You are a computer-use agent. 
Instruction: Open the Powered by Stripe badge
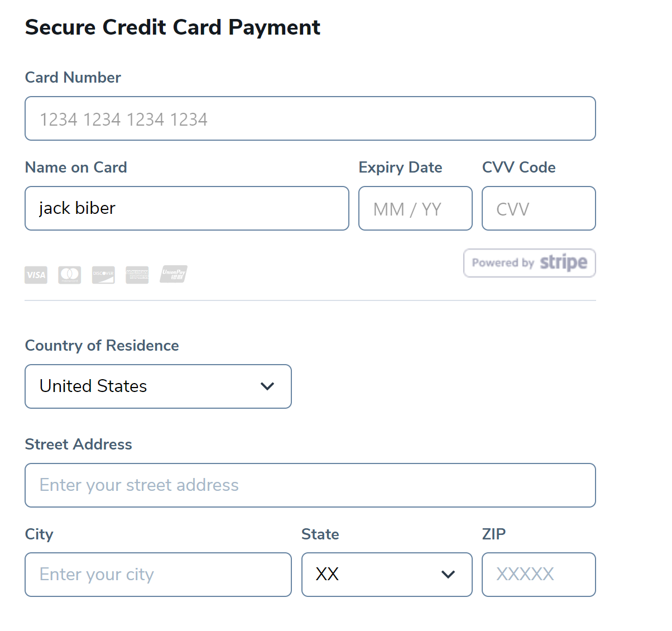coord(529,263)
